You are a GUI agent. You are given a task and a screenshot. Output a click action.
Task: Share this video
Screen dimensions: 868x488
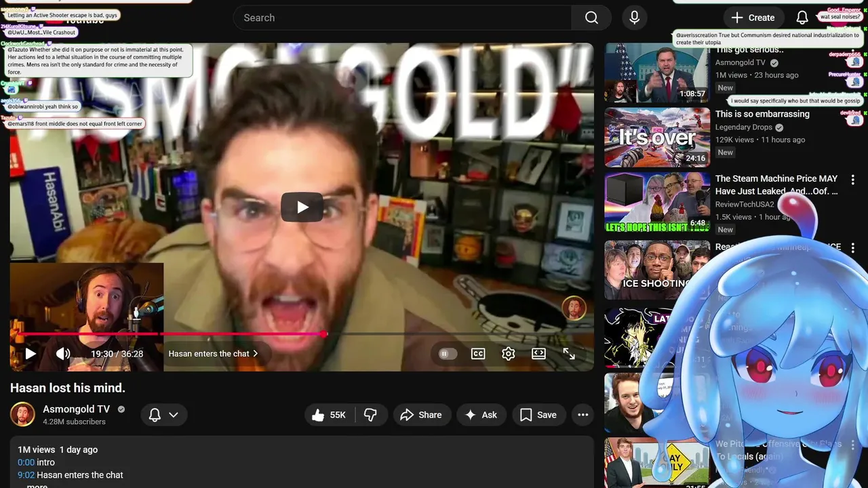421,415
